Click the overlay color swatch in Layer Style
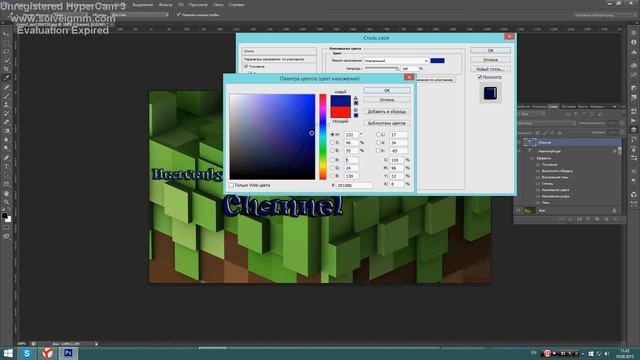 (x=437, y=60)
